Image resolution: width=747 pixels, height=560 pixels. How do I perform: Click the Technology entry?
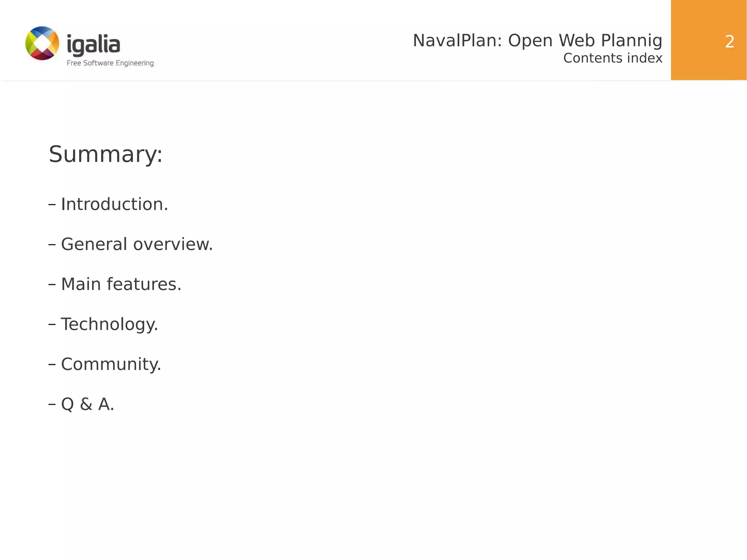tap(109, 324)
